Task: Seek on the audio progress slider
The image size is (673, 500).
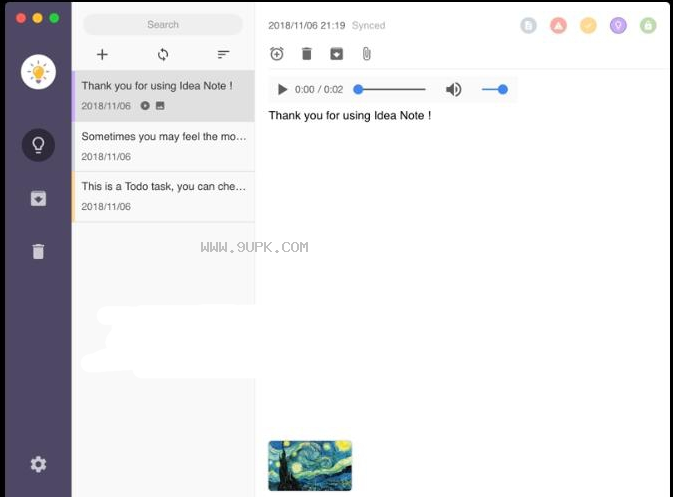Action: 389,89
